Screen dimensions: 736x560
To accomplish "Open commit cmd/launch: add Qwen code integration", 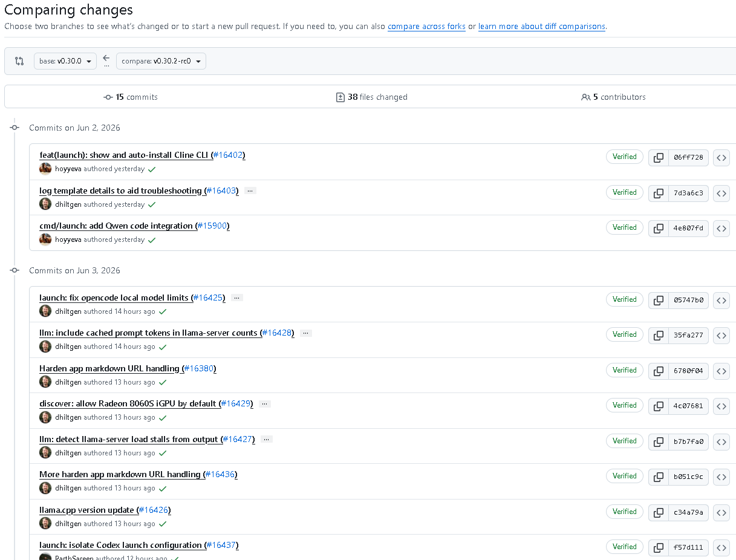I will 117,226.
